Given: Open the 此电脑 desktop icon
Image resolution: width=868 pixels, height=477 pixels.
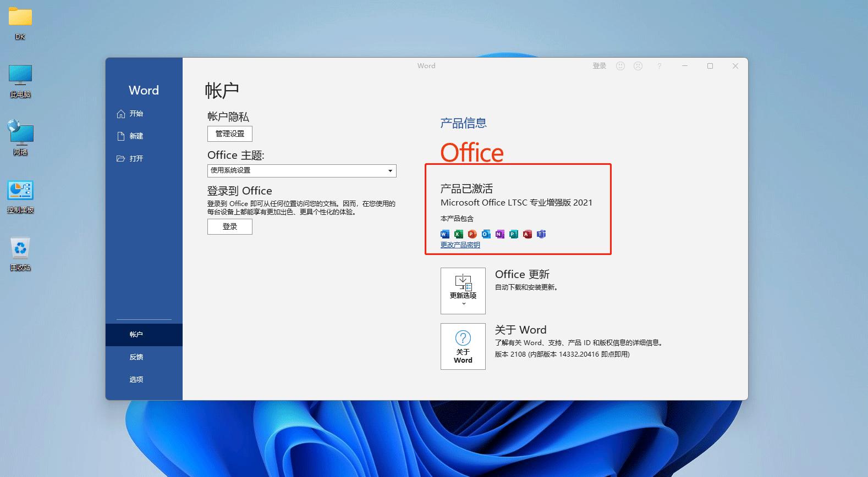Looking at the screenshot, I should coord(20,81).
